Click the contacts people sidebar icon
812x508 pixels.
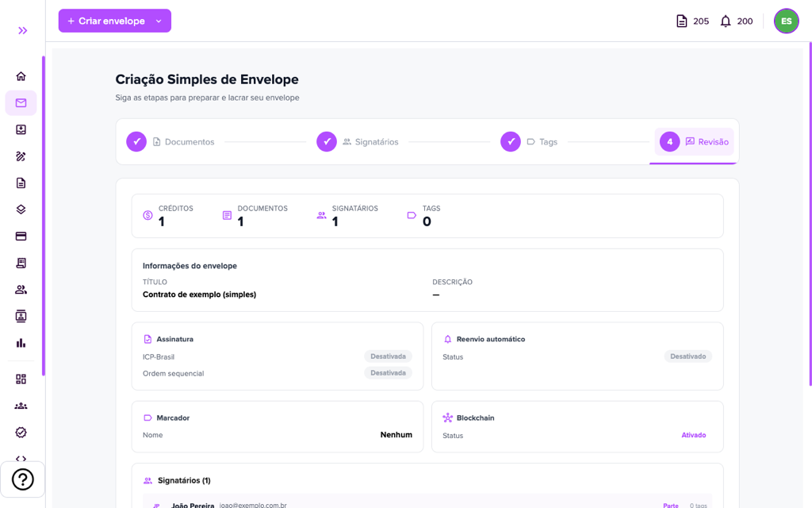point(21,289)
